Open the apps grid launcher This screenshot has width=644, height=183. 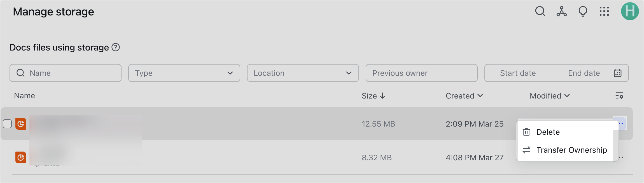(604, 12)
